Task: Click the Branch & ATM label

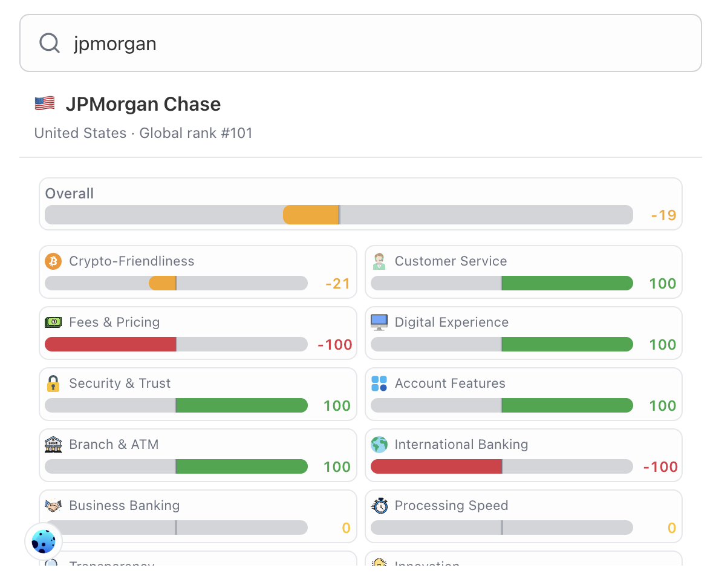Action: tap(114, 444)
